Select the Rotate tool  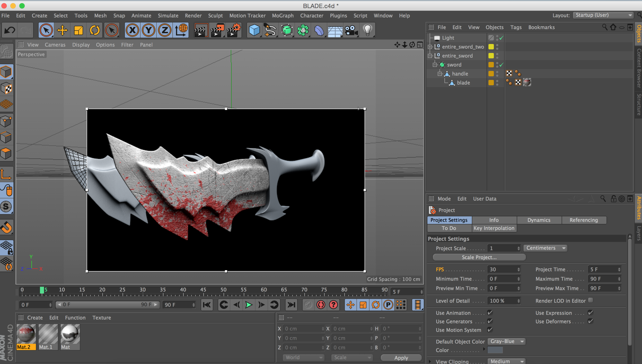[95, 30]
